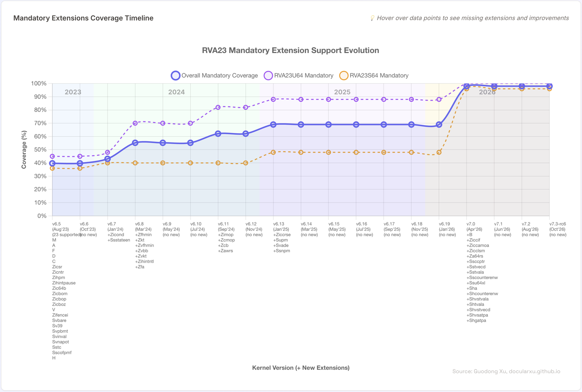Viewport: 582px width, 392px height.
Task: Click the +Ziccrse label under v6.13
Action: [x=282, y=235]
